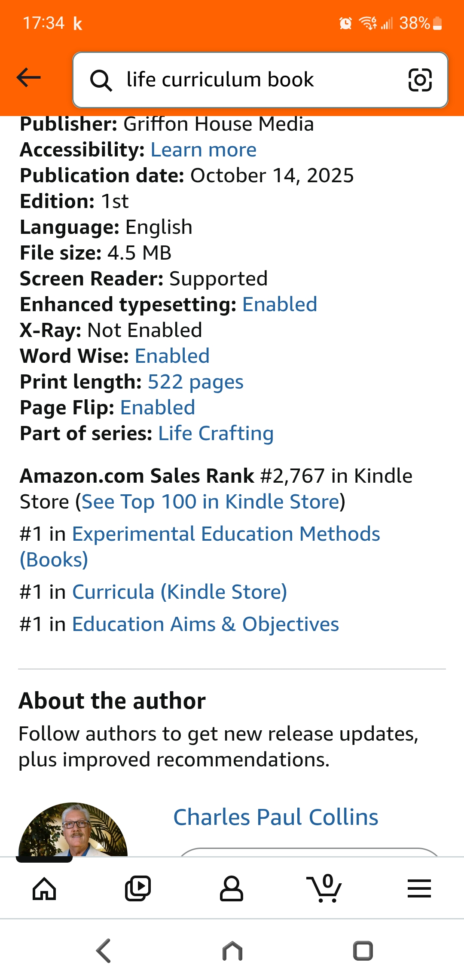The image size is (464, 980).
Task: Tap the author profile photo
Action: click(x=73, y=830)
